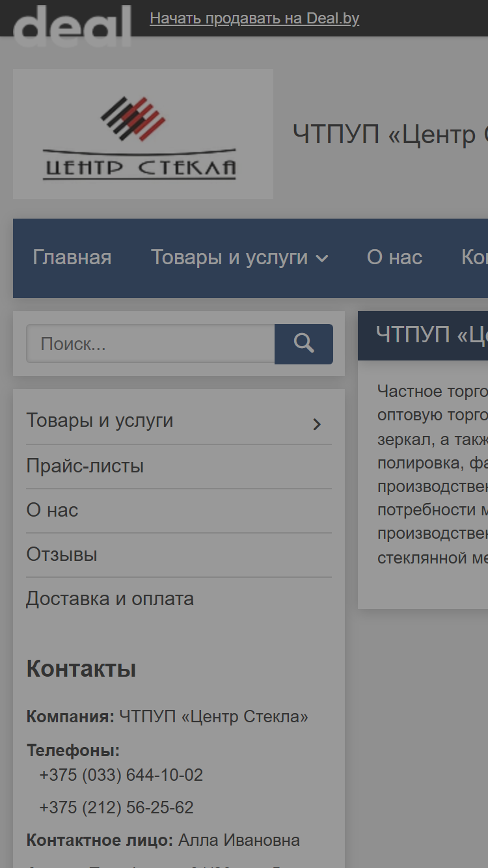Click the Deal logo in the top bar
Image resolution: width=488 pixels, height=868 pixels.
click(72, 26)
